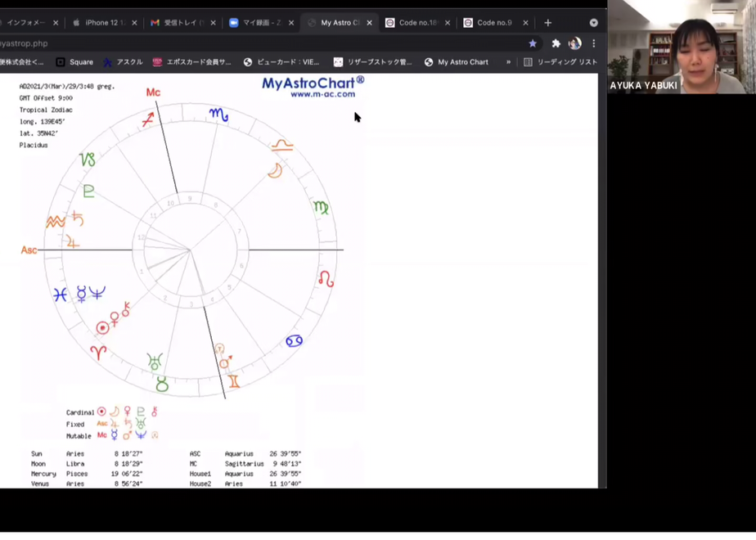
Task: Click the bookmark star icon
Action: click(533, 43)
